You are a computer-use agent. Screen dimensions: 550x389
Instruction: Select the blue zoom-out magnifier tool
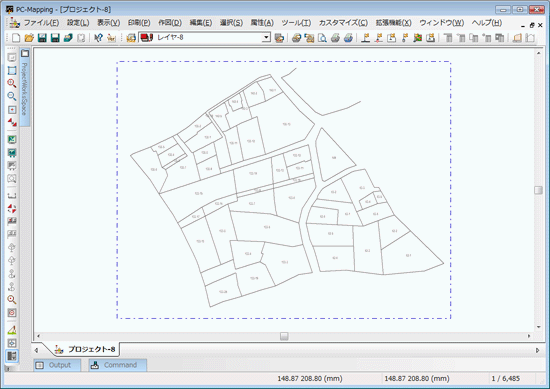12,96
